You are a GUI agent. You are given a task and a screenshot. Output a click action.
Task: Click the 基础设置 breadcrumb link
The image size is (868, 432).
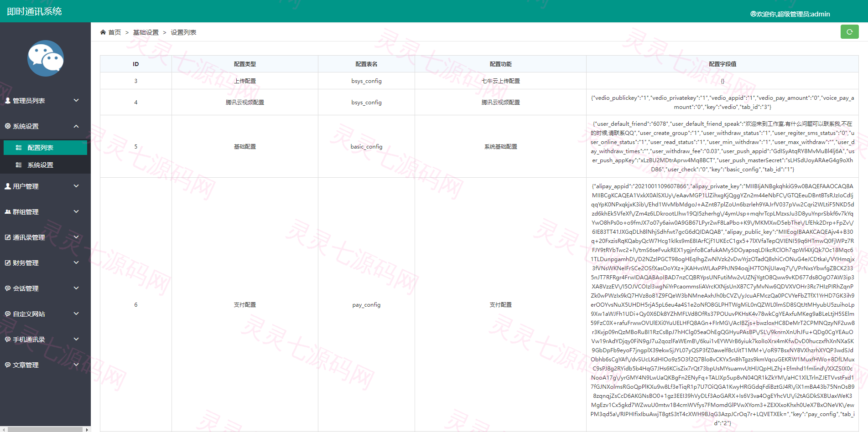coord(146,32)
